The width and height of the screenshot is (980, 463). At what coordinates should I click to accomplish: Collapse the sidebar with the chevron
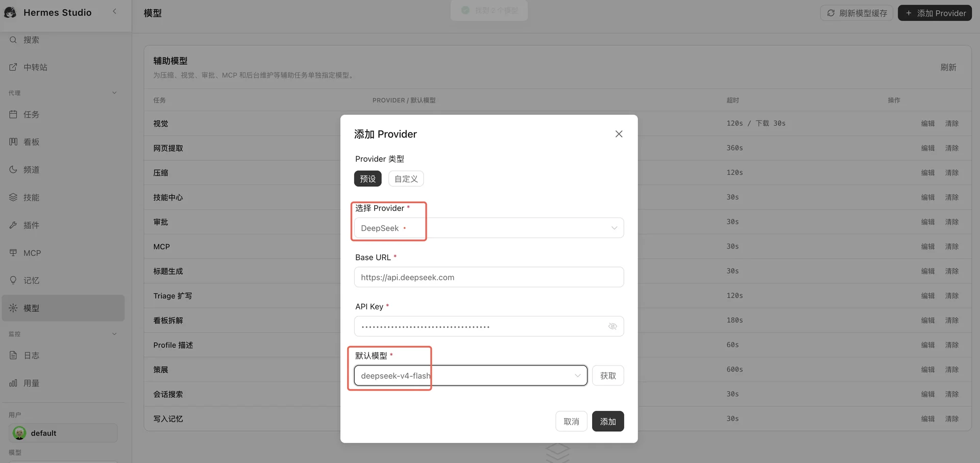(x=114, y=11)
